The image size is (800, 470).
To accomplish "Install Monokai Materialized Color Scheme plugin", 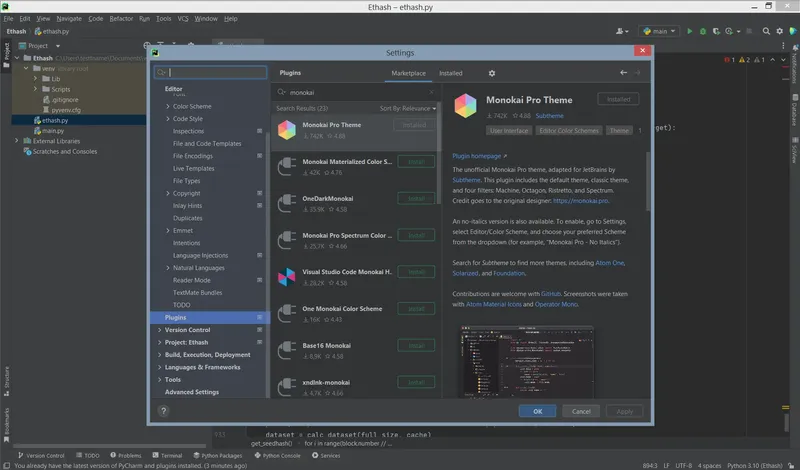I will 416,162.
